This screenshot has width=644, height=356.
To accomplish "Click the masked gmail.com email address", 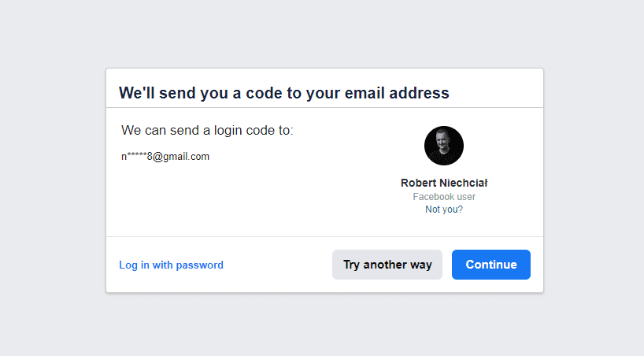I will pyautogui.click(x=165, y=157).
